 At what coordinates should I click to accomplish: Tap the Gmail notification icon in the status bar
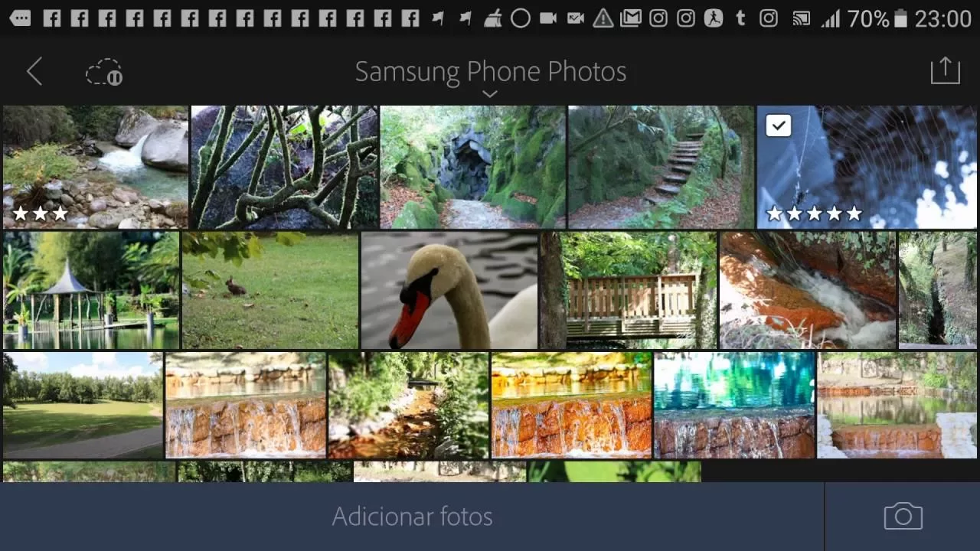point(630,18)
